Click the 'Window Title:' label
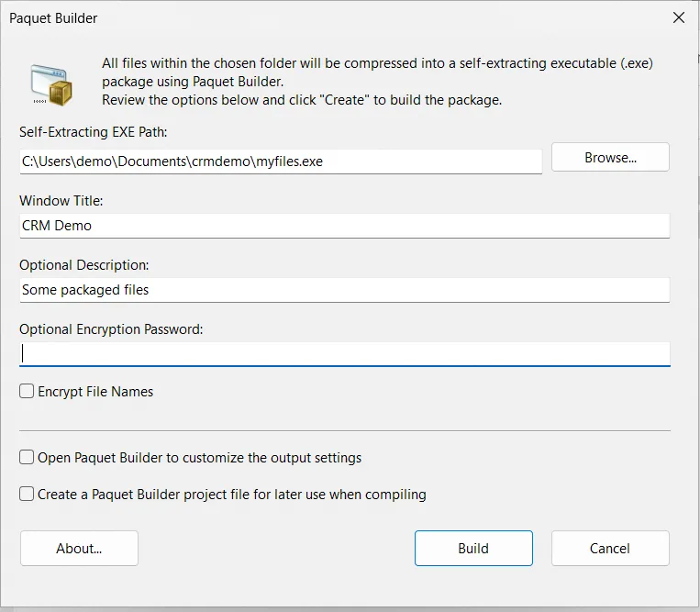Image resolution: width=700 pixels, height=612 pixels. tap(61, 200)
